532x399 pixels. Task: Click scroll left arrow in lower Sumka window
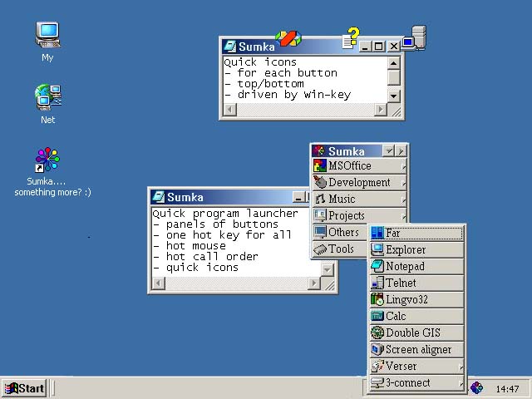[x=159, y=283]
